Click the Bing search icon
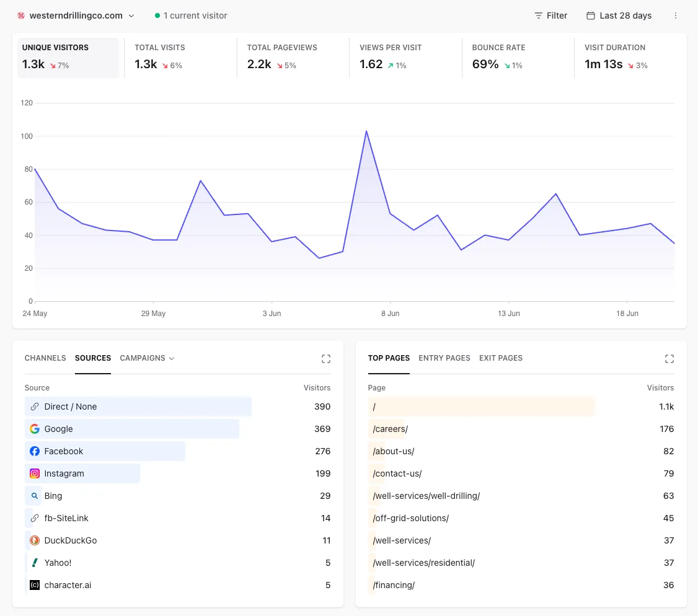Image resolution: width=698 pixels, height=616 pixels. point(34,495)
